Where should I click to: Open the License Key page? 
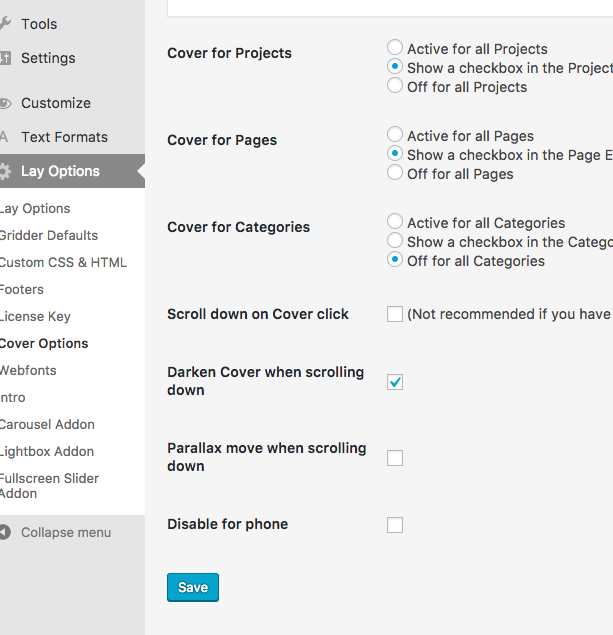click(35, 316)
